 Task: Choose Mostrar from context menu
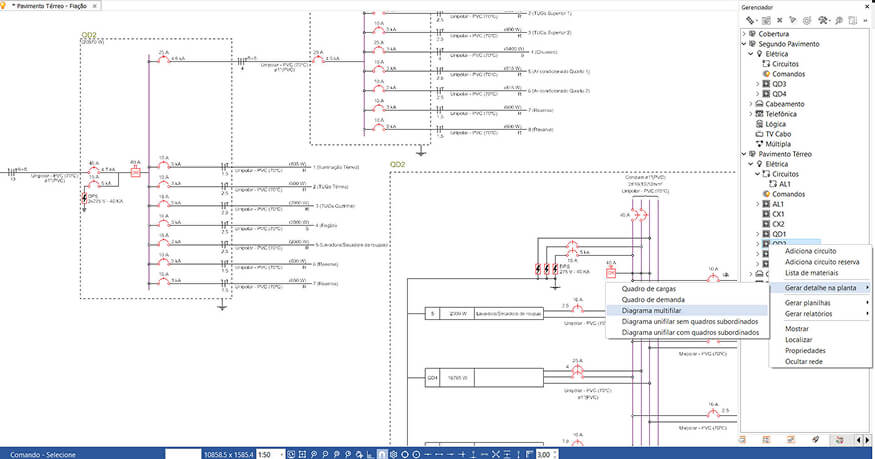pos(797,329)
